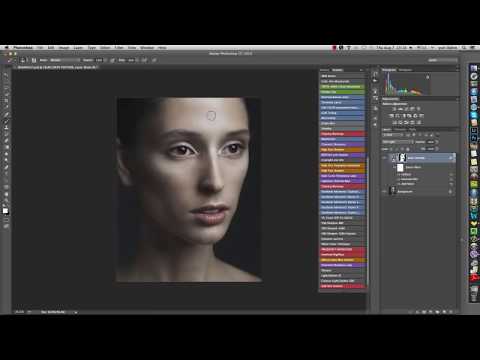
Task: Select the Pen tool
Action: click(x=6, y=167)
